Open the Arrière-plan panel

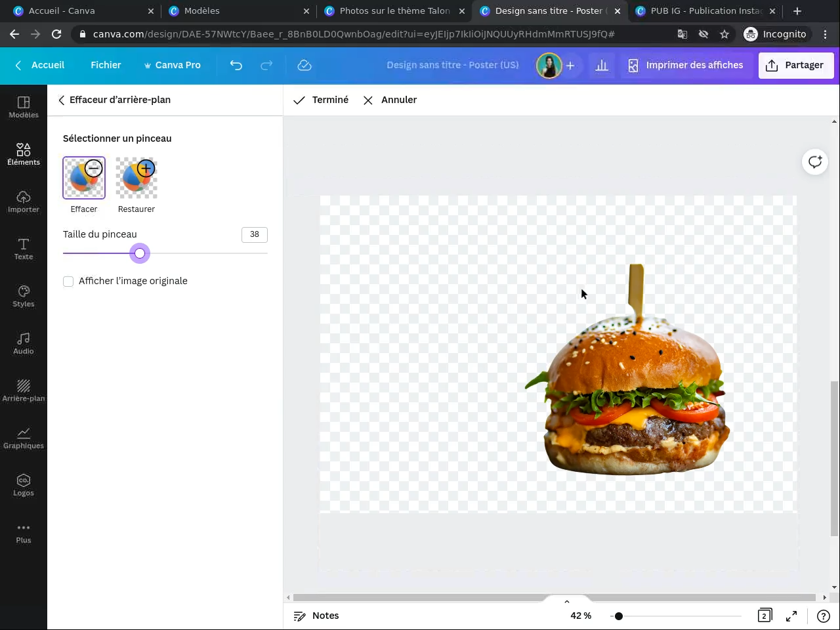coord(24,390)
